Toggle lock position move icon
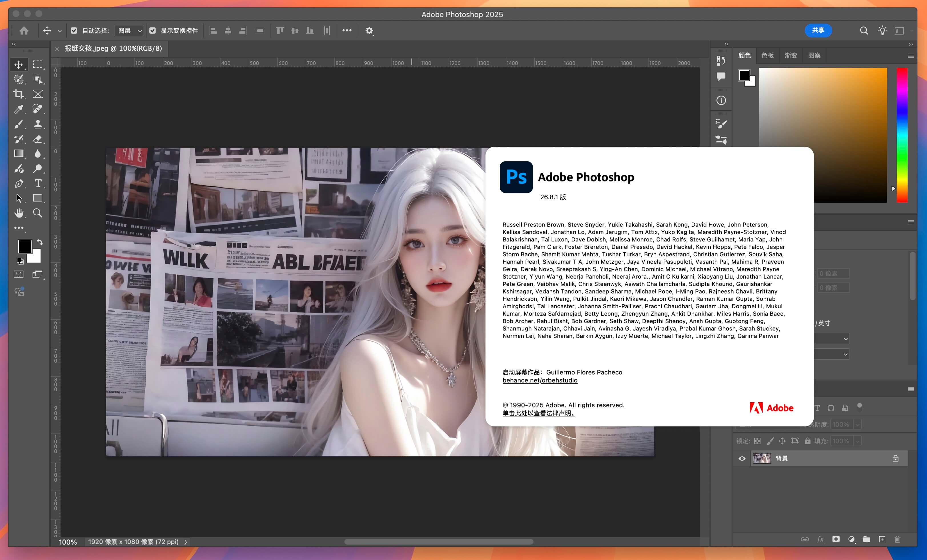 (782, 441)
